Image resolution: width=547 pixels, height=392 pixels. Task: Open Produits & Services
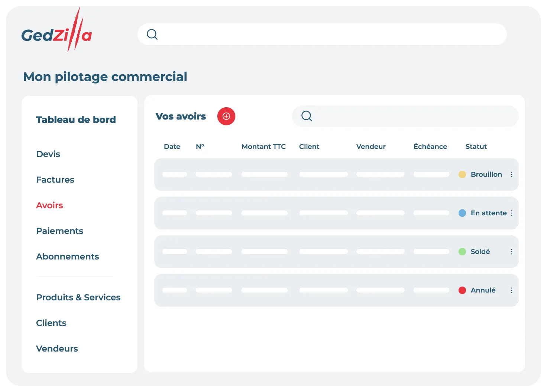(78, 297)
